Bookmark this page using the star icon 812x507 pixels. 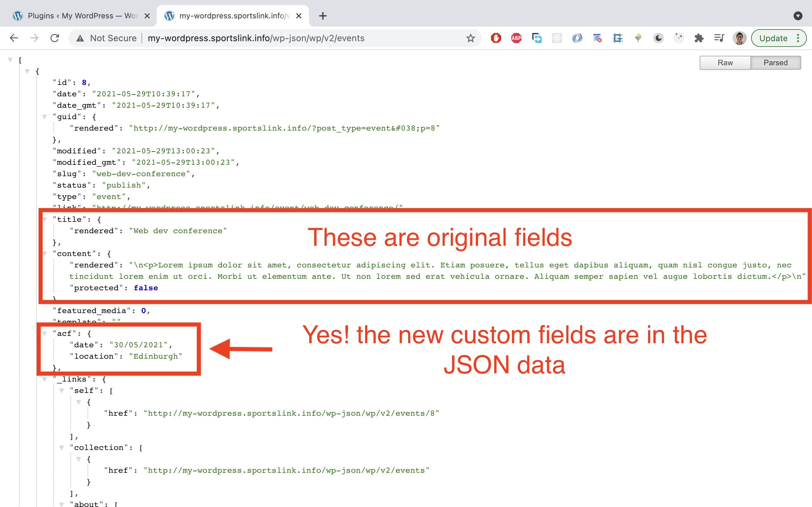471,38
